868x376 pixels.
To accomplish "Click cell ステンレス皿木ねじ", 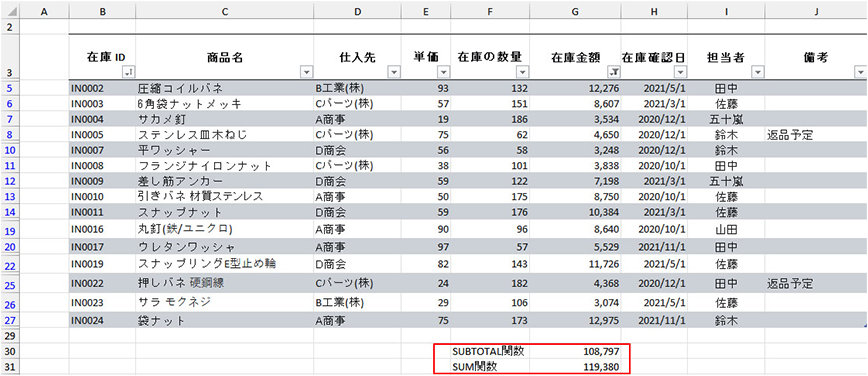I will pyautogui.click(x=224, y=135).
